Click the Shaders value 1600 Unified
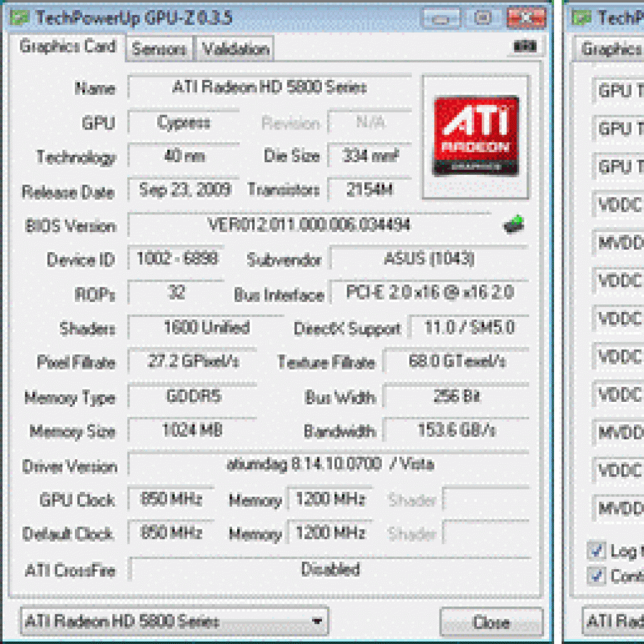The width and height of the screenshot is (644, 644). point(206,327)
